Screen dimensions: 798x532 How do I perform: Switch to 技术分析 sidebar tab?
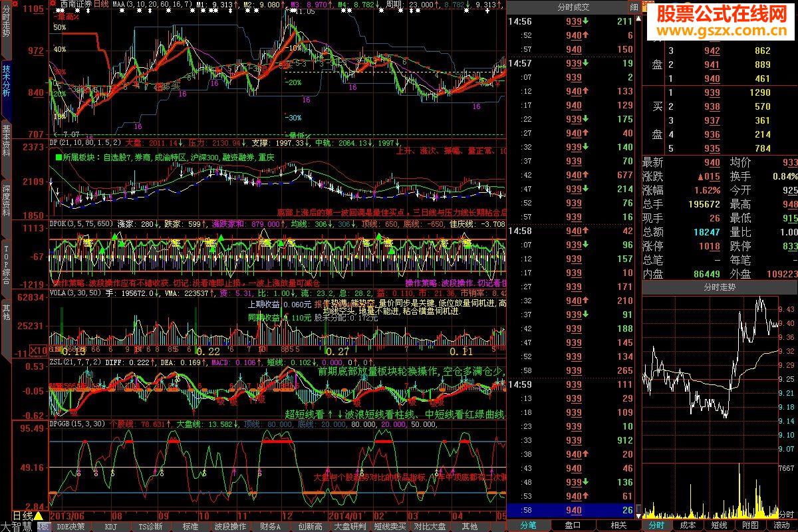6,81
